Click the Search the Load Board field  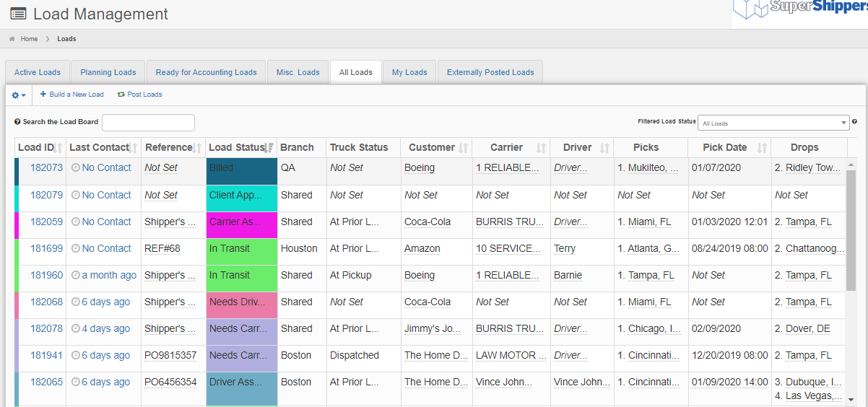148,122
